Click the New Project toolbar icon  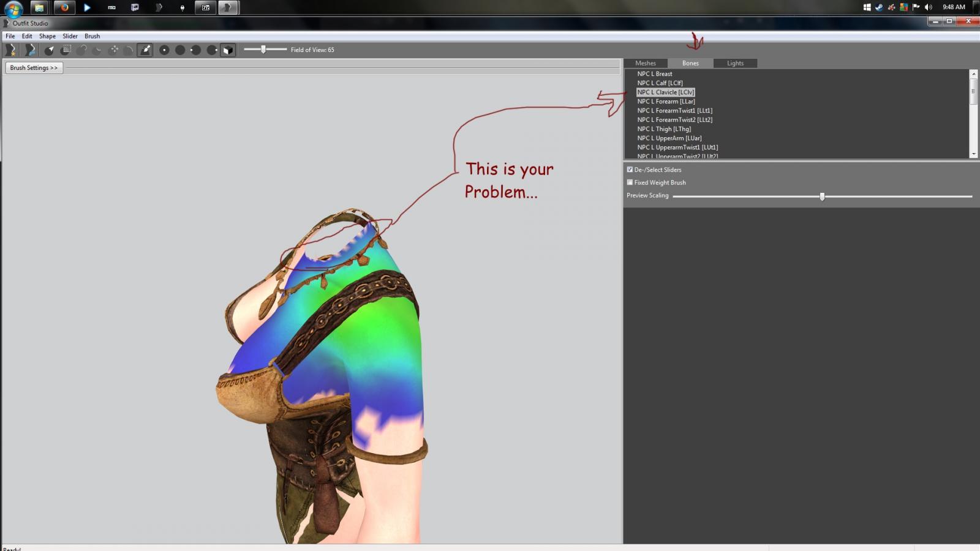[11, 50]
